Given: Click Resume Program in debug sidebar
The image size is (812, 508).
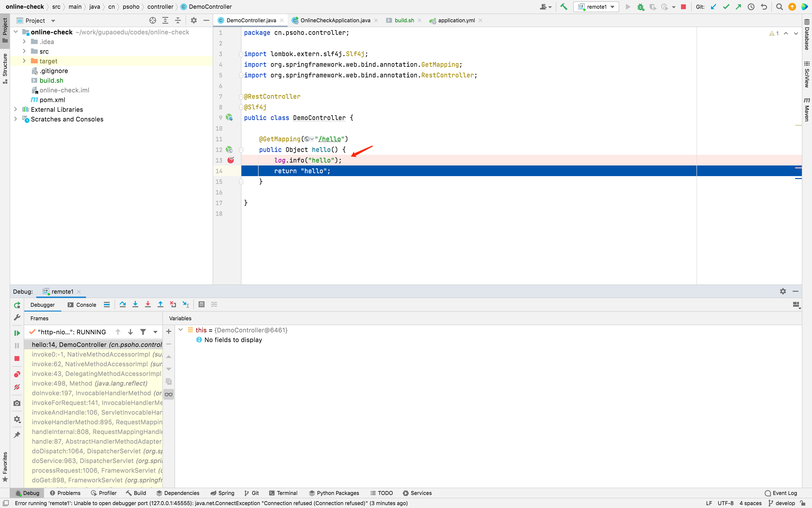Looking at the screenshot, I should pyautogui.click(x=17, y=333).
